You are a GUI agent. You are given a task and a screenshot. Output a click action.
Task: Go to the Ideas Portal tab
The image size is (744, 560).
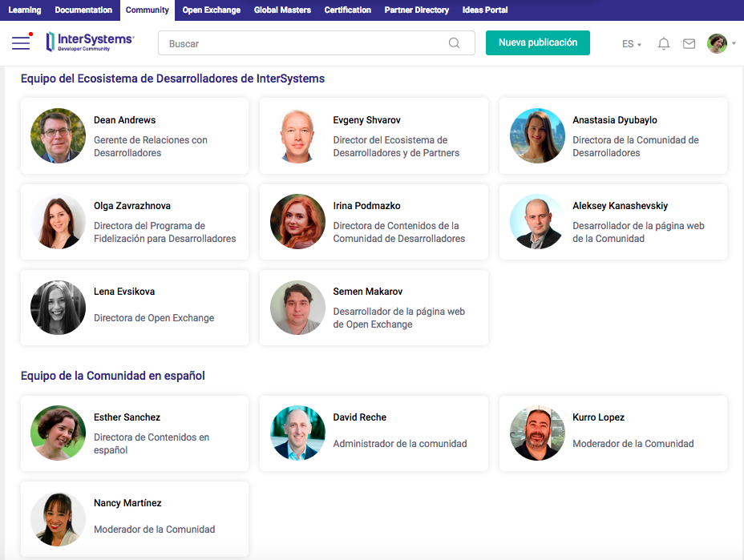[x=485, y=10]
